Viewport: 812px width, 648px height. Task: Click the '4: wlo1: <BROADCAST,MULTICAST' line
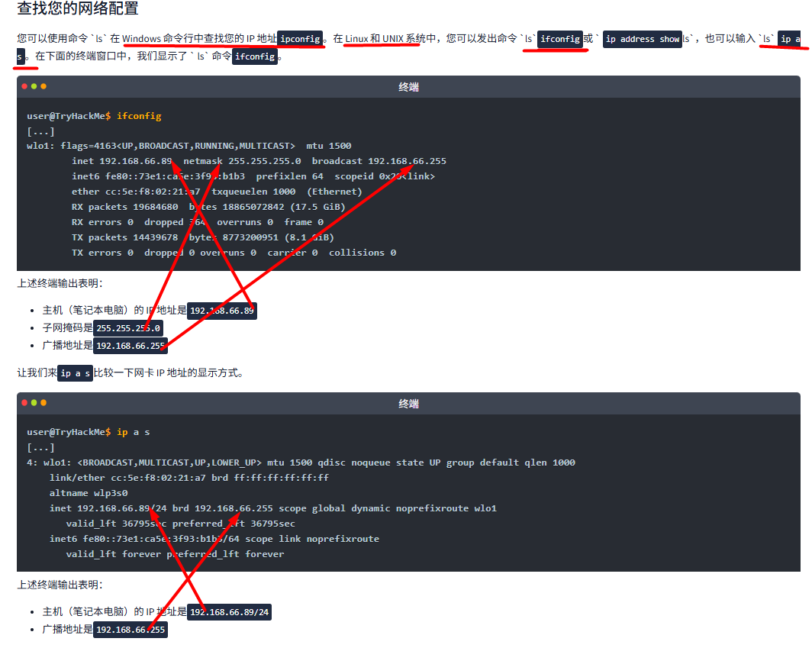coord(301,463)
